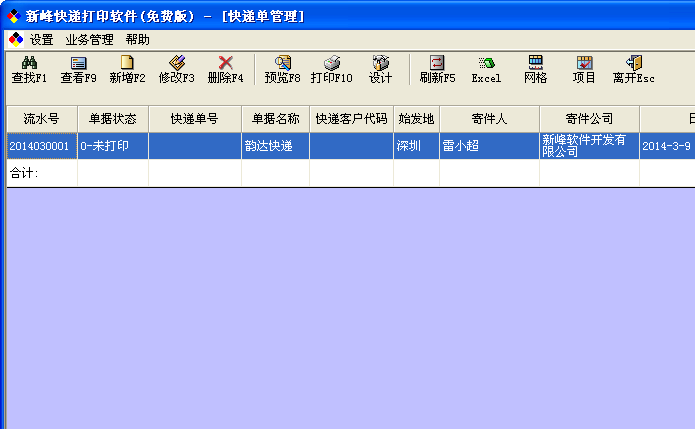Click the 查找F1 binoculars search icon

click(x=28, y=63)
